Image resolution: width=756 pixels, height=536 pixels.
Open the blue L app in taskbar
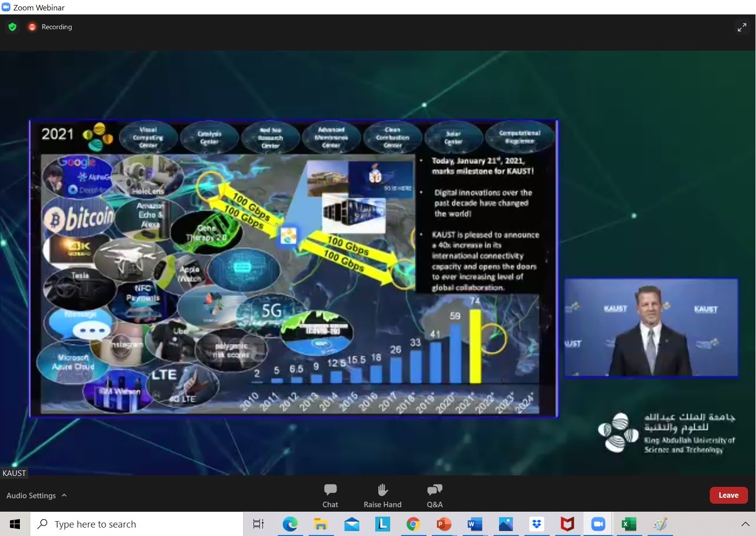382,524
